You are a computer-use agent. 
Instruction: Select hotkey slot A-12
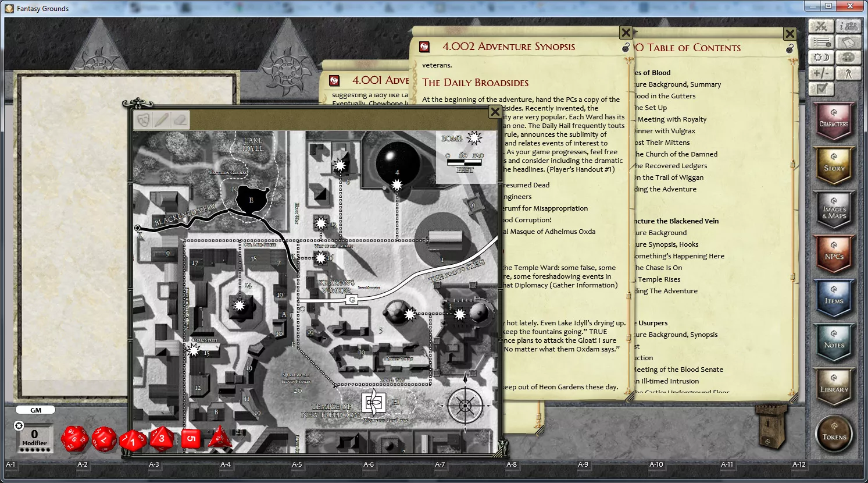click(x=799, y=464)
